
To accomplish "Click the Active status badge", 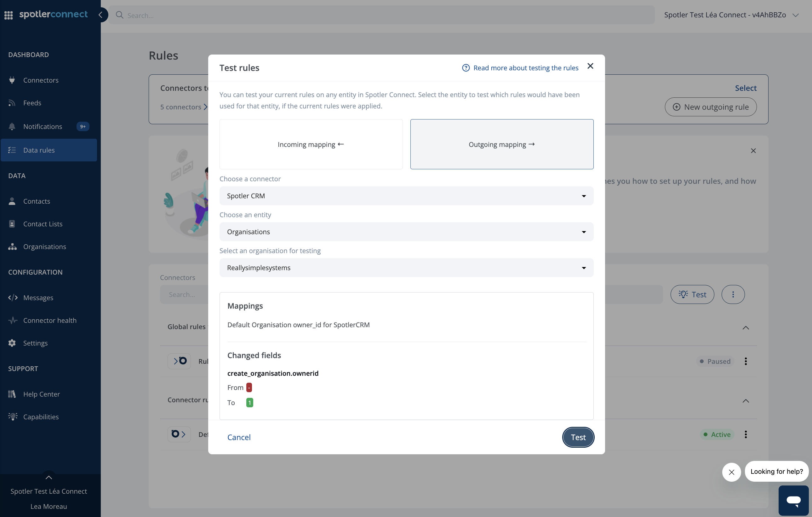I will pyautogui.click(x=717, y=434).
